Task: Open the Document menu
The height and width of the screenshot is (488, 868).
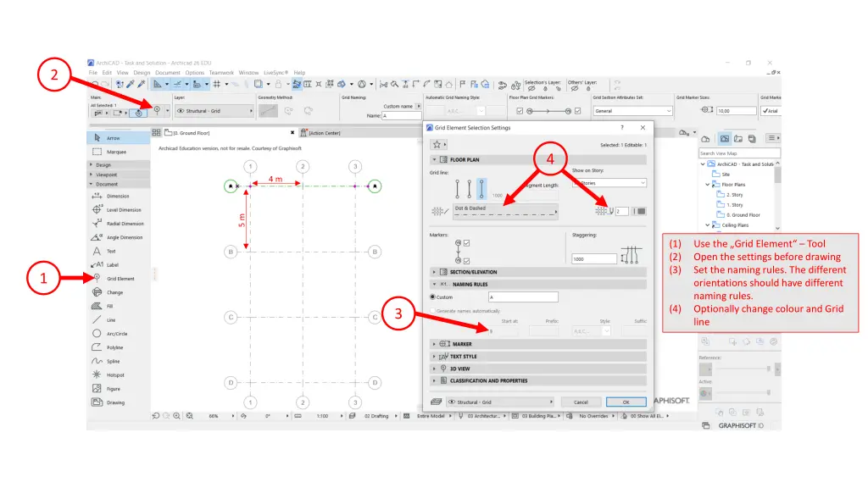Action: tap(168, 73)
